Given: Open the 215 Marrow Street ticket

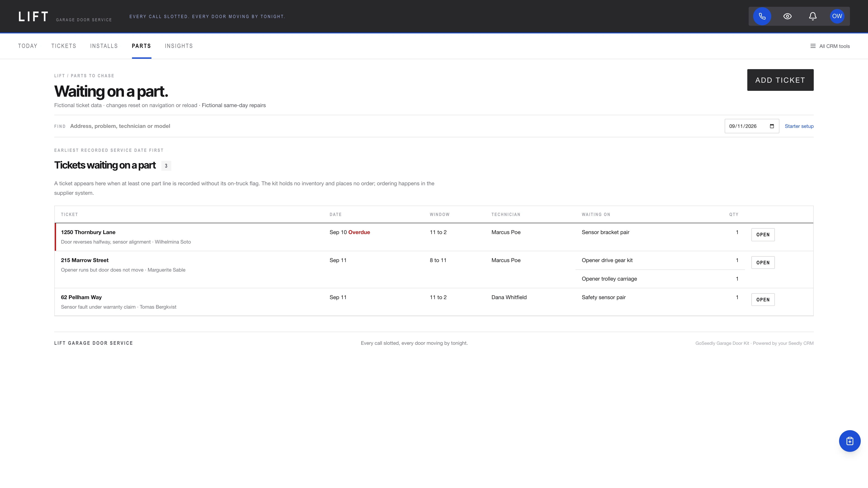Looking at the screenshot, I should tap(762, 263).
